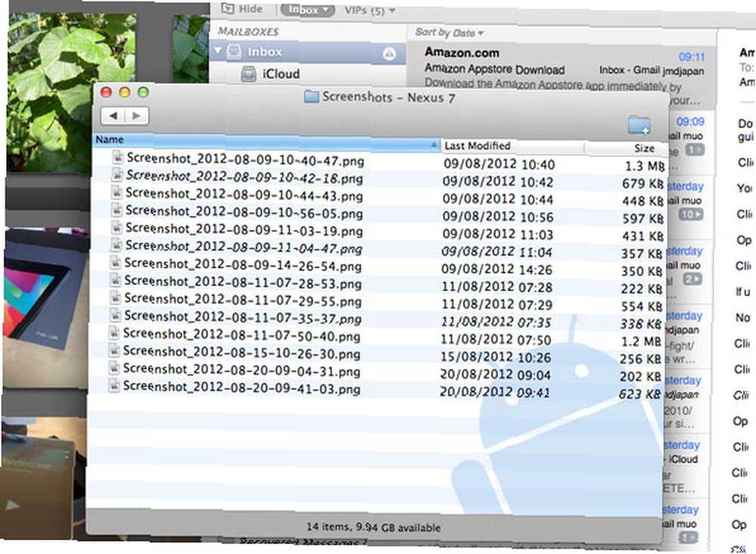Image resolution: width=756 pixels, height=554 pixels.
Task: Open the Sort by Date menu in Mail
Action: [x=449, y=32]
